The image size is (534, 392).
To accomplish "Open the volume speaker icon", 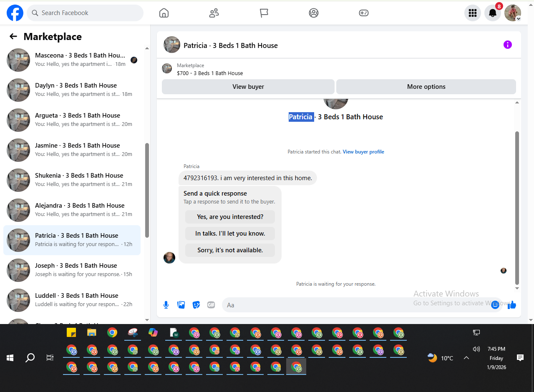I will pos(476,349).
